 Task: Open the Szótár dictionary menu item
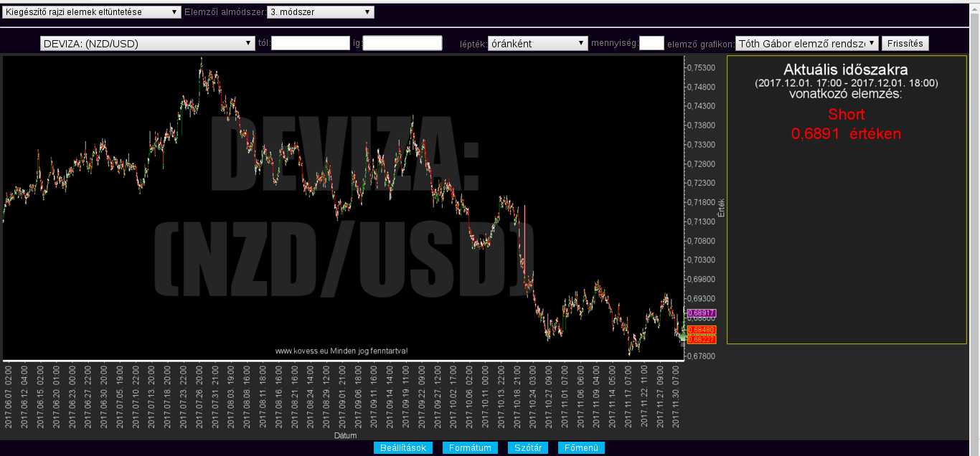tap(528, 448)
